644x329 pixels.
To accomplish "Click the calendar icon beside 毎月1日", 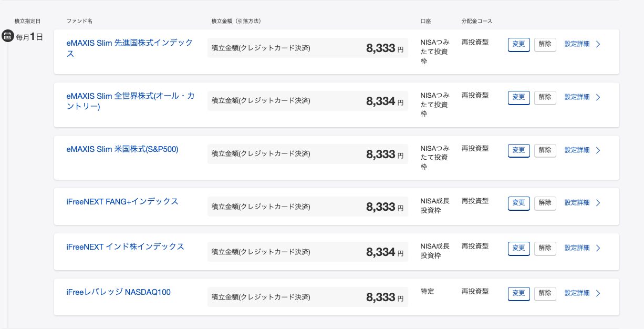I will pyautogui.click(x=8, y=36).
